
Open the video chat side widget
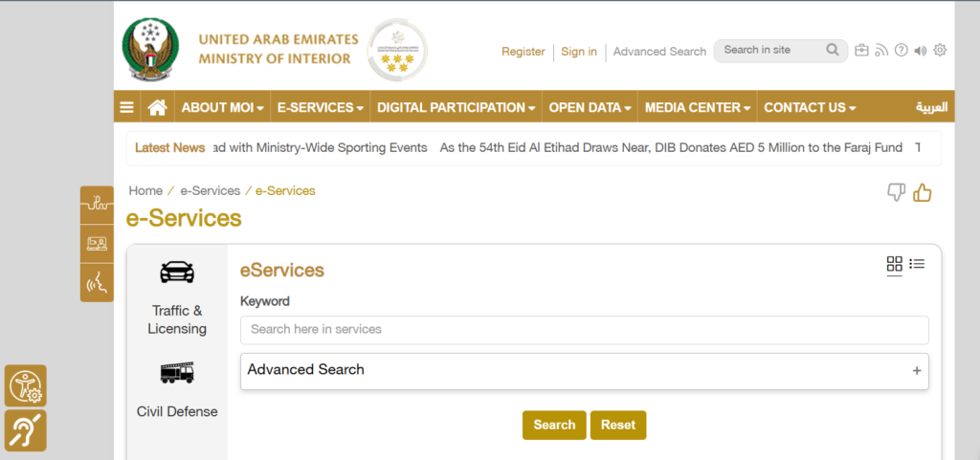coord(97,244)
